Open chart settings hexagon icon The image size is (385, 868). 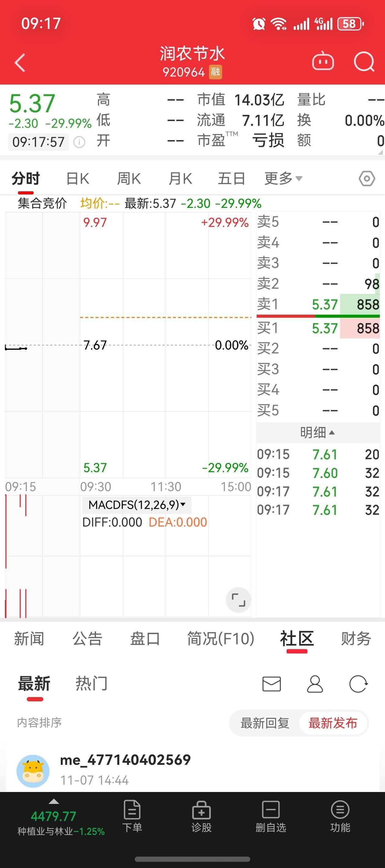pyautogui.click(x=367, y=179)
